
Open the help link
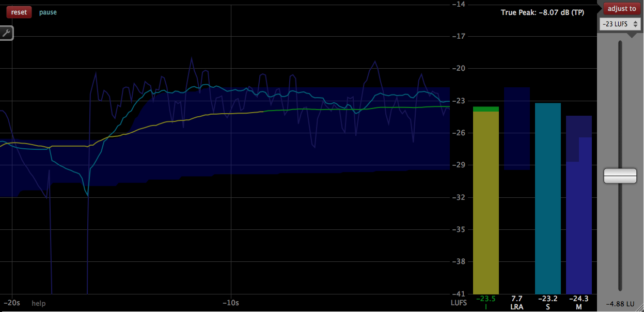(x=39, y=304)
